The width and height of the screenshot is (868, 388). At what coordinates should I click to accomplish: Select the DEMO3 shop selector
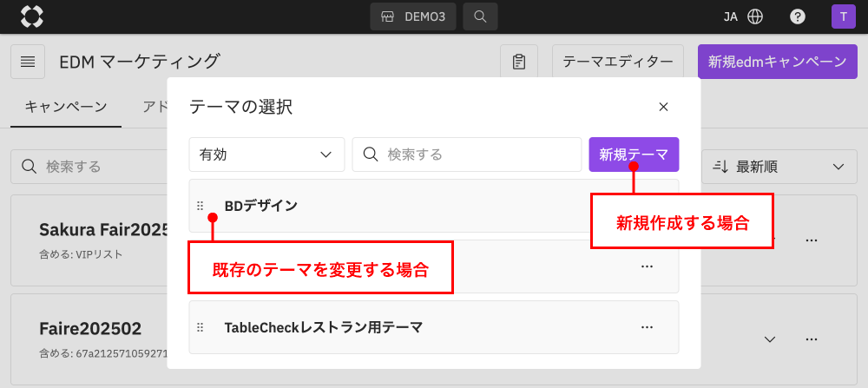coord(413,16)
